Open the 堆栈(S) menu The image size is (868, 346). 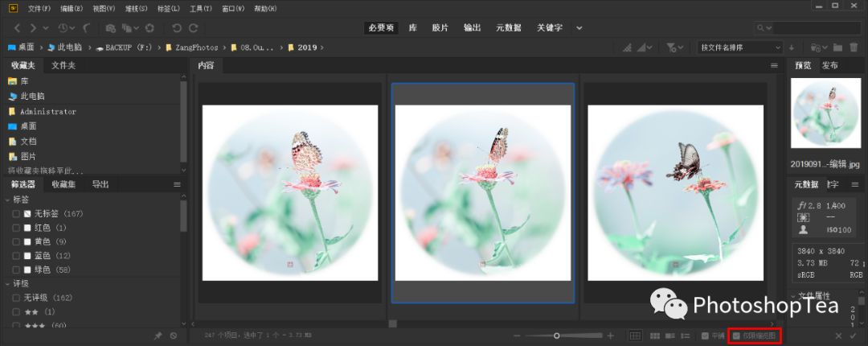click(x=136, y=8)
